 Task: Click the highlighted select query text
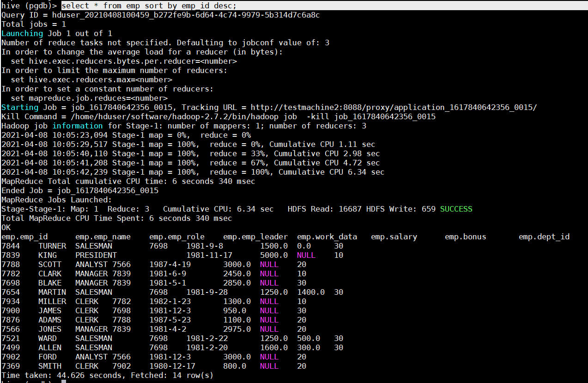149,6
